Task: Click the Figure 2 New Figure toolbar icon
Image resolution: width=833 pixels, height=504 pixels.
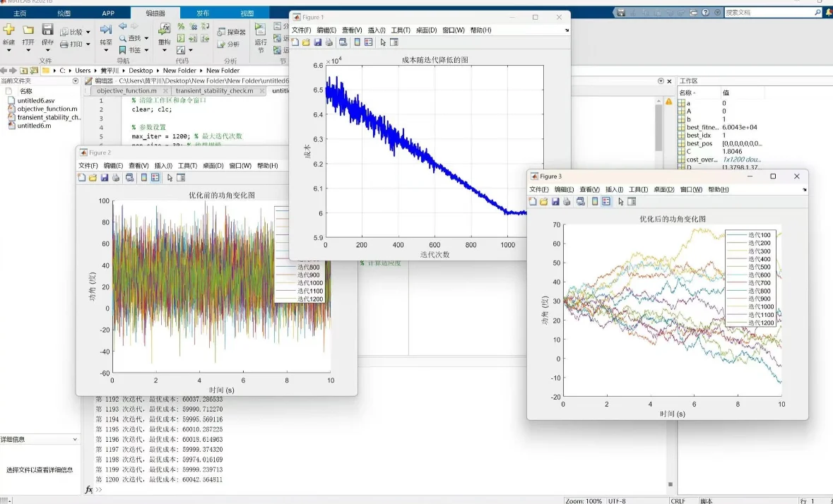Action: point(82,178)
